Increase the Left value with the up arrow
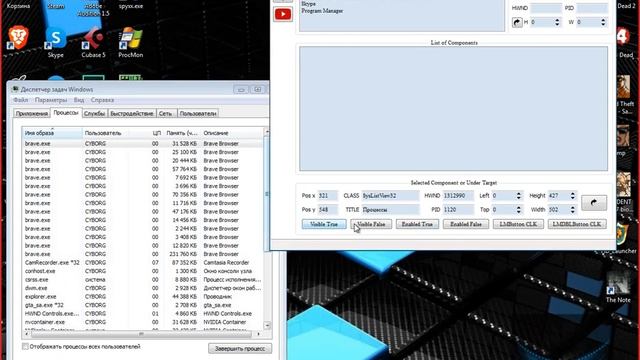This screenshot has width=640, height=360. [518, 193]
